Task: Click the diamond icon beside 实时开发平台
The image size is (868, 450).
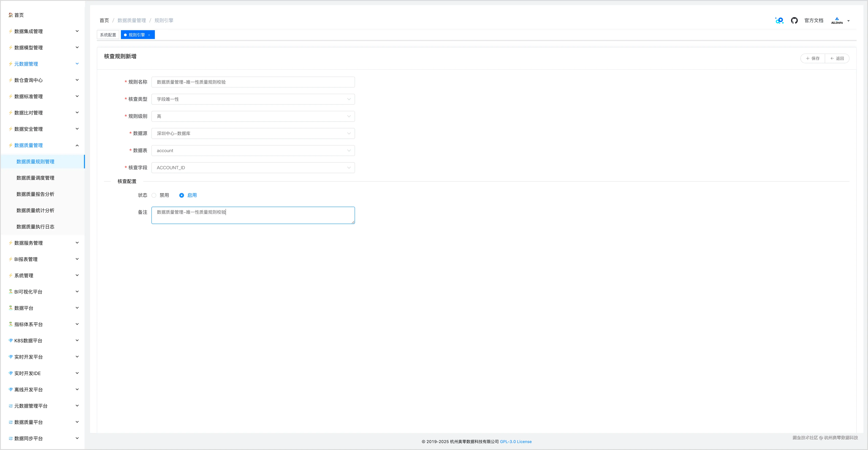Action: click(11, 357)
